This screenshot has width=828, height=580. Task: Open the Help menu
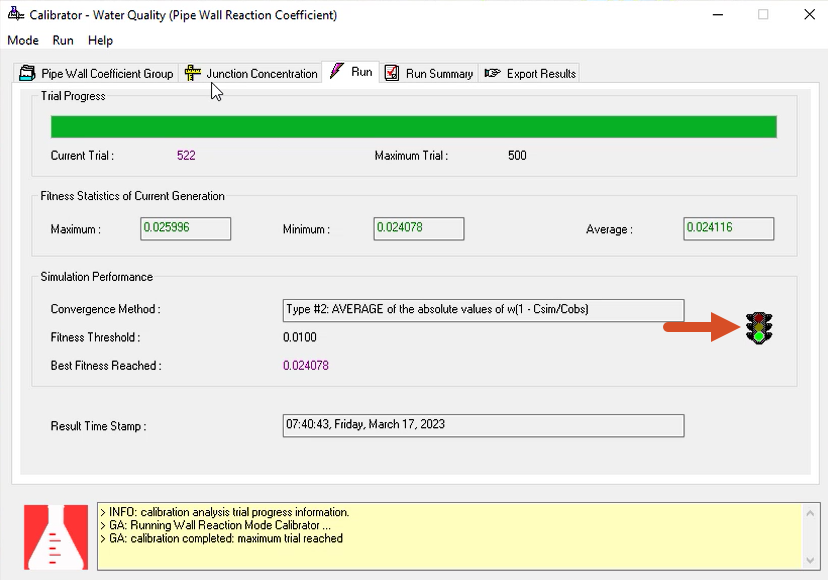pos(100,41)
